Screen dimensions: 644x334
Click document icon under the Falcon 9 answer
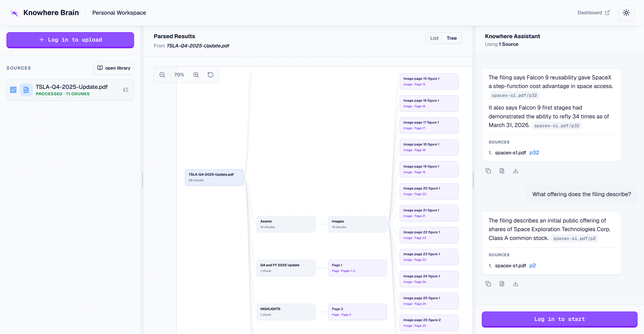(x=502, y=171)
